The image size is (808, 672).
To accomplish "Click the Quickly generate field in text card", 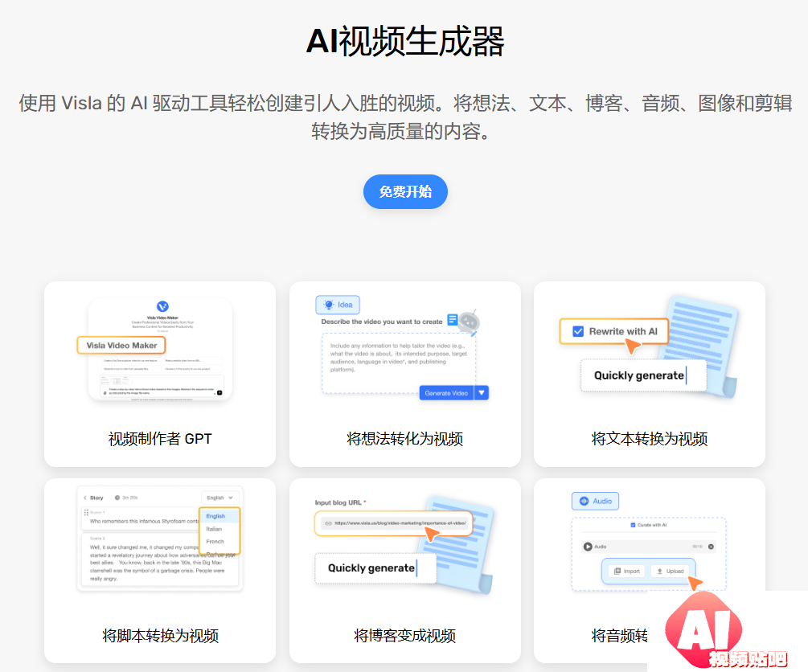I will pos(642,375).
